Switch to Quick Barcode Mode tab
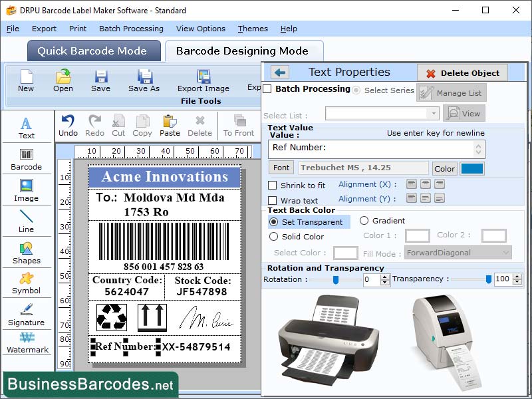The height and width of the screenshot is (399, 532). pyautogui.click(x=93, y=51)
